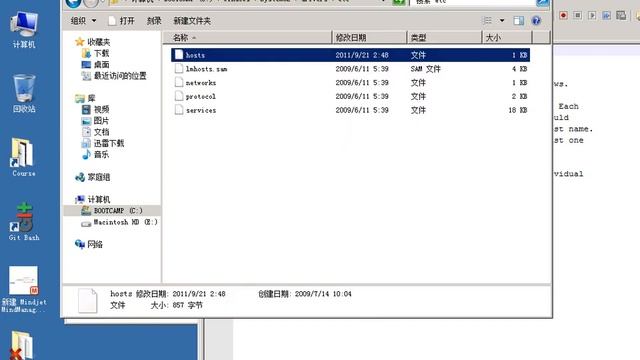
Task: Click the 创建日期 value in details pane
Action: click(323, 294)
